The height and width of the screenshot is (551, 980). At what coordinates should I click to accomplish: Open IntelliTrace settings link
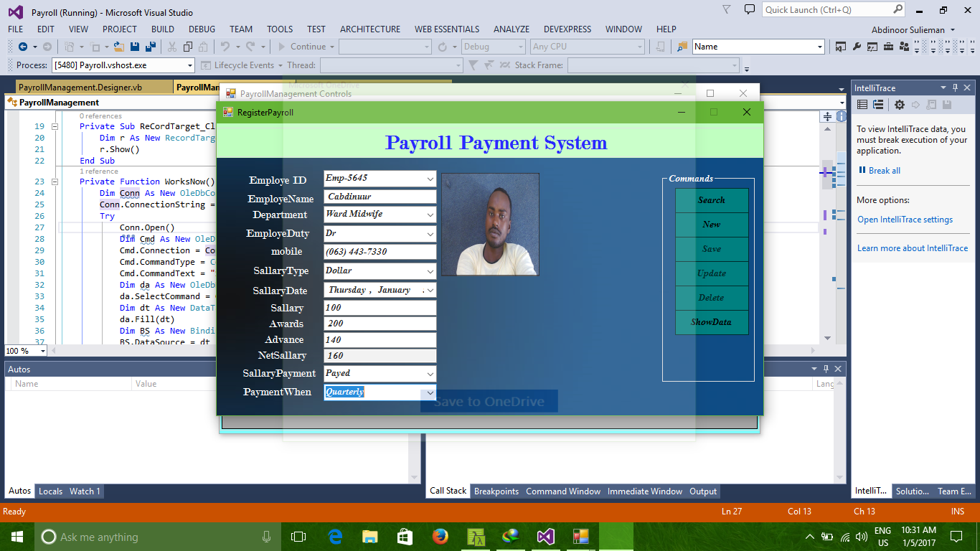[x=905, y=220]
